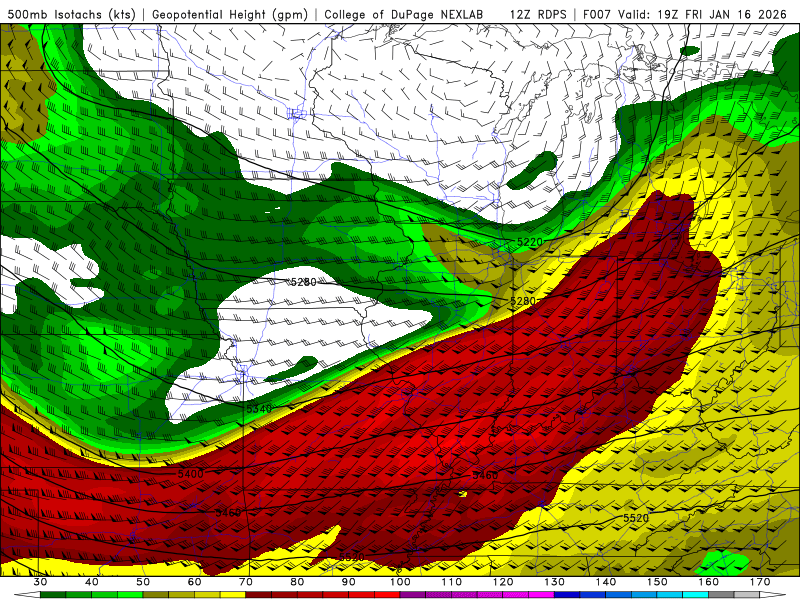800x600 pixels.
Task: Click the '100' color scale label
Action: click(x=400, y=582)
